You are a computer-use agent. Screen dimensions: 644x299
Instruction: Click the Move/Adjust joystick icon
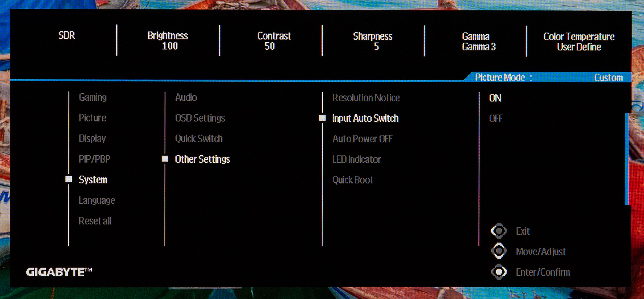499,251
